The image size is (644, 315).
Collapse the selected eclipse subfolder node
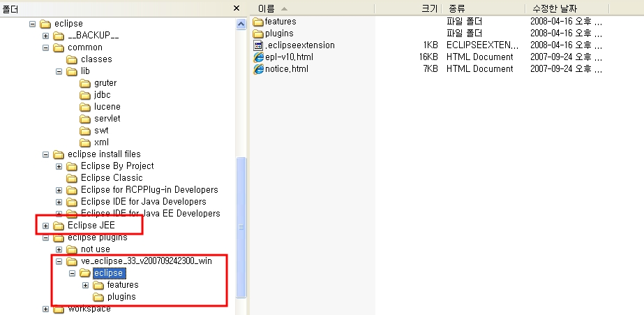tap(72, 273)
